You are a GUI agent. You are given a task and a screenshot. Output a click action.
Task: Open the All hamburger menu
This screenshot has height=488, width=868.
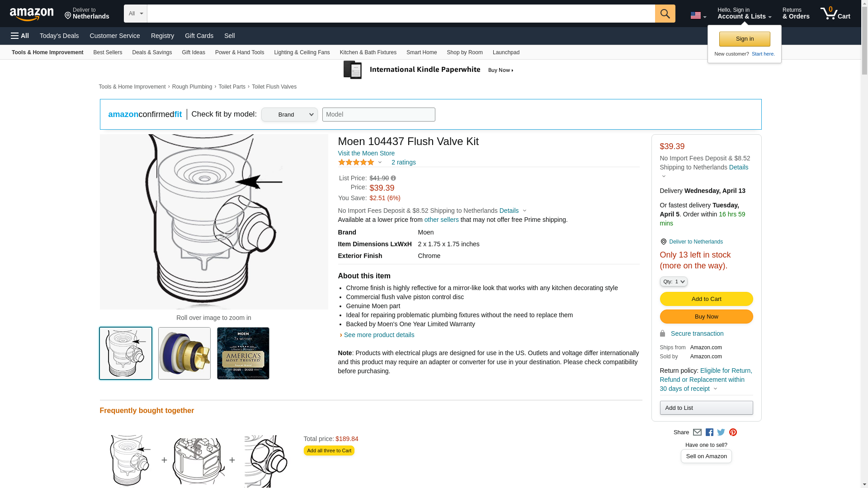pos(20,36)
